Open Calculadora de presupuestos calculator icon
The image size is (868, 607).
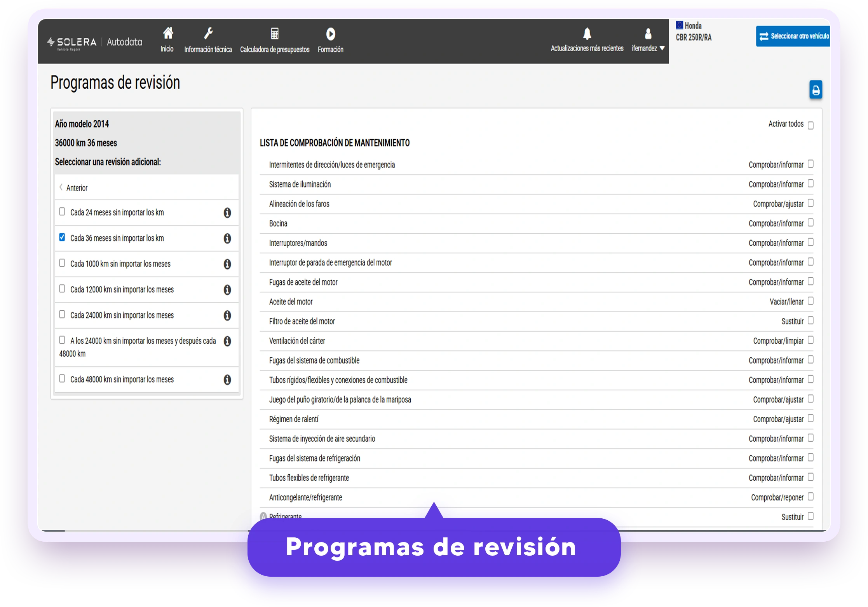point(275,33)
